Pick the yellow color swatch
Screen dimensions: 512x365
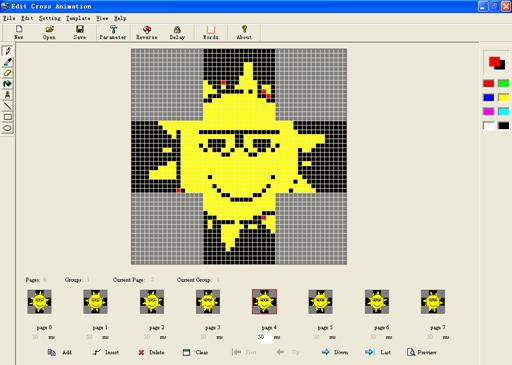click(503, 97)
